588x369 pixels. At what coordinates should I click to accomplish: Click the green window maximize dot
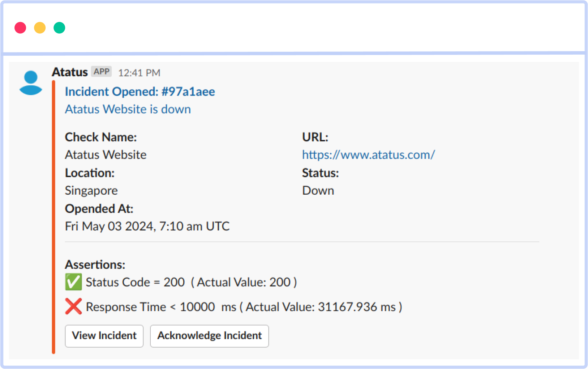coord(59,28)
